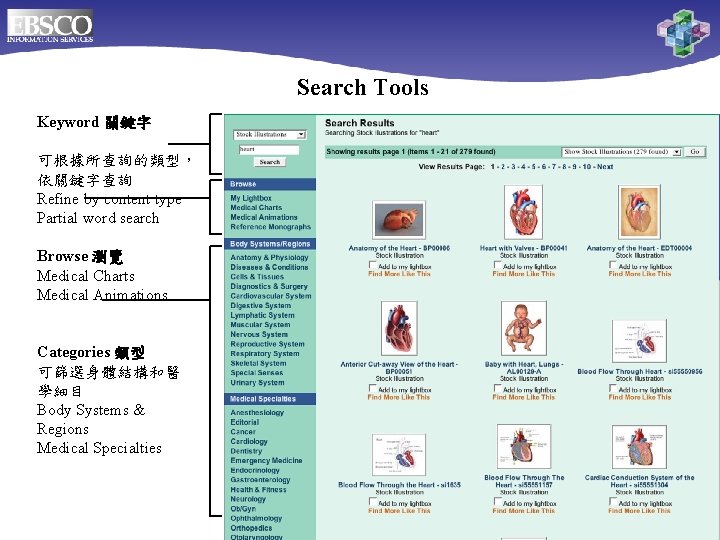Open Nervous System category
Screen dimensions: 720x540
tap(259, 334)
